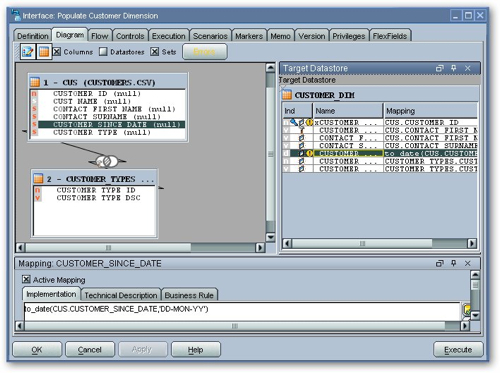Undock the Mapping CUSTOMER_SINCE_DATE panel
The height and width of the screenshot is (373, 500).
(x=440, y=263)
